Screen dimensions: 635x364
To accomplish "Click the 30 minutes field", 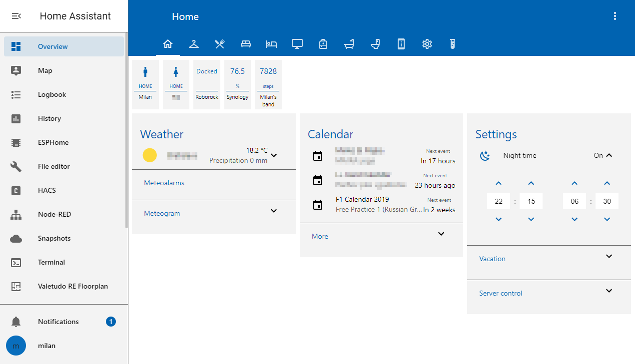I will coord(607,201).
